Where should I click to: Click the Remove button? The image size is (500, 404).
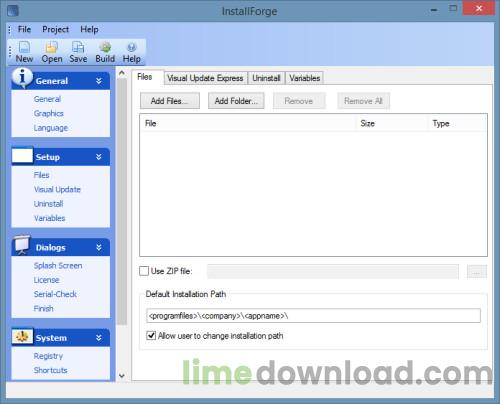point(299,101)
